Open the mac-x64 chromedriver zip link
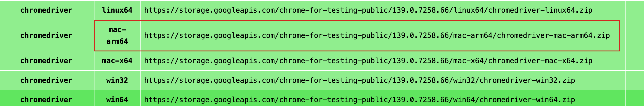This screenshot has width=644, height=106. coord(368,61)
